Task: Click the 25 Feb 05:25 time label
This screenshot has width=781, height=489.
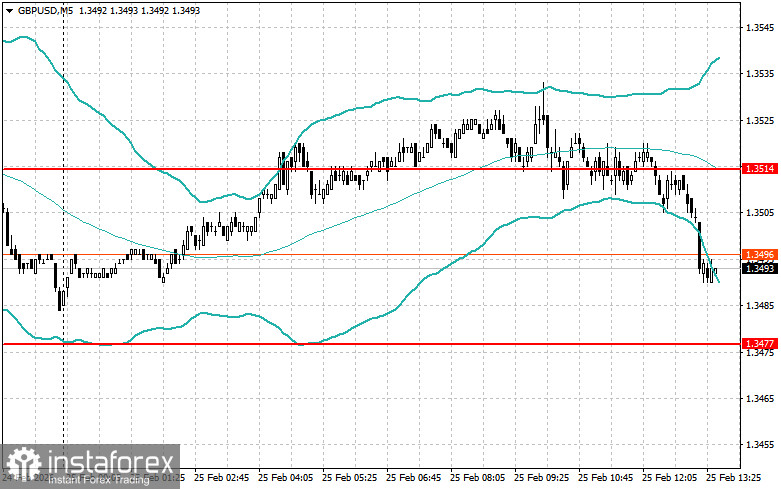Action: (350, 478)
